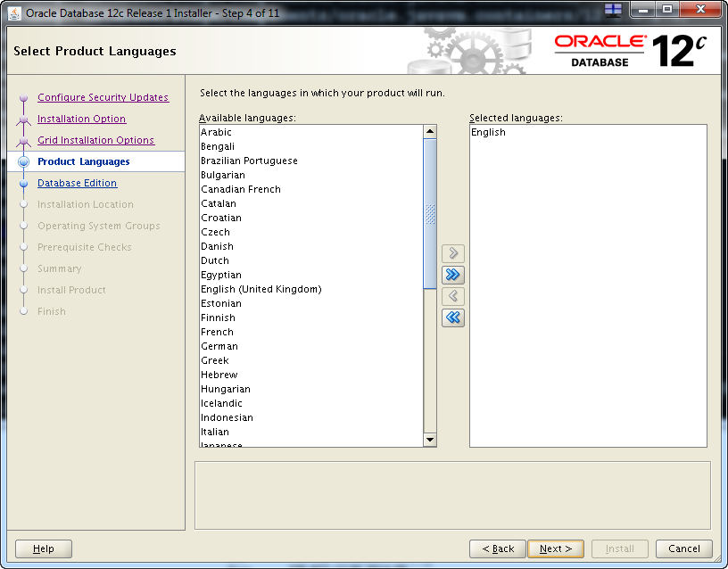Choose Hebrew from the list
The width and height of the screenshot is (728, 569).
311,375
